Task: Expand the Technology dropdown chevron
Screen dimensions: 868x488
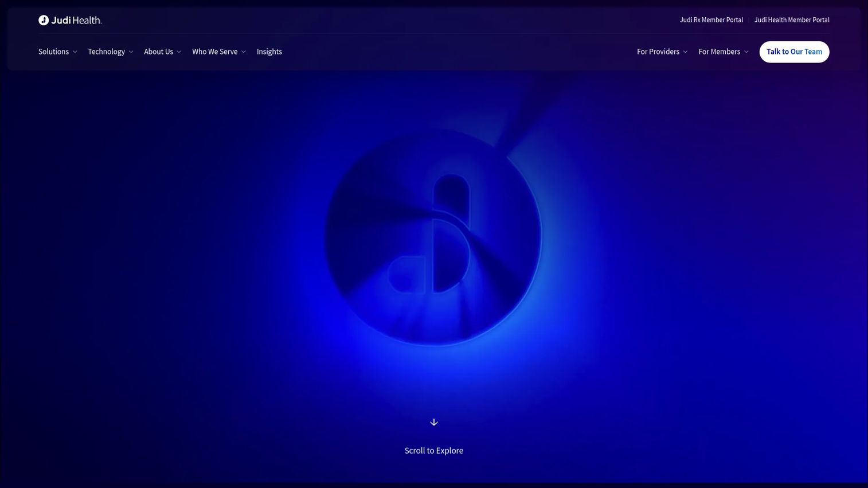Action: coord(131,52)
